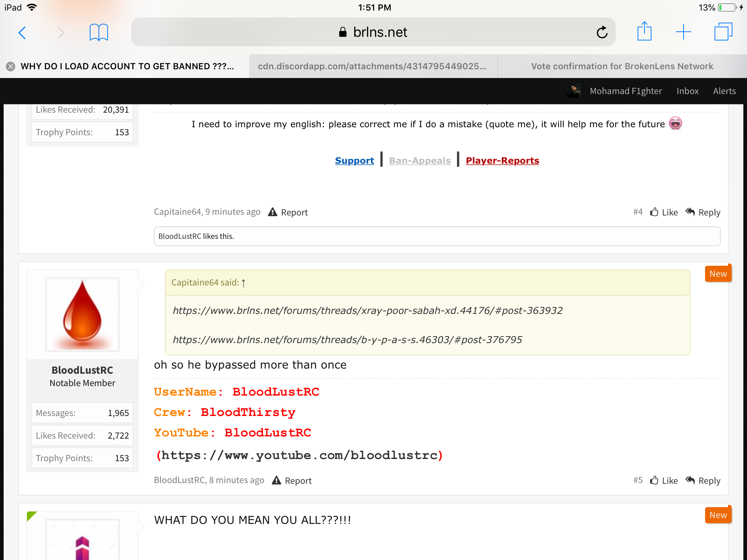The height and width of the screenshot is (560, 747).
Task: Open the share sheet icon
Action: (x=644, y=31)
